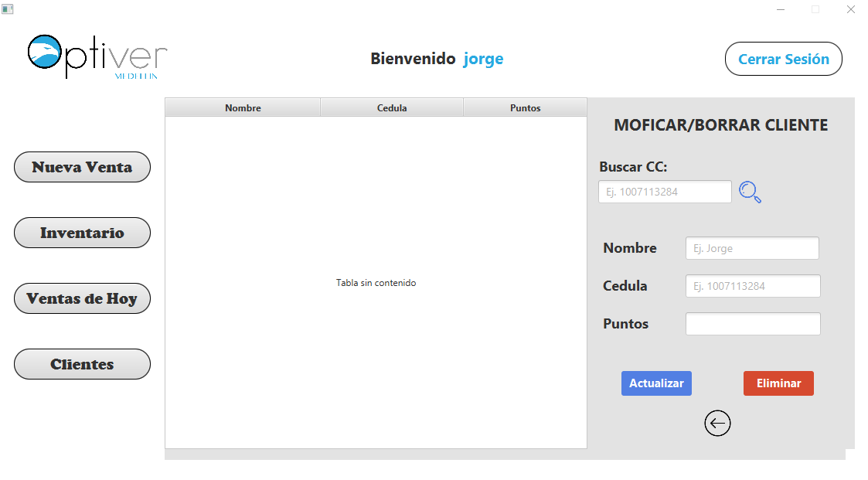Screen dimensions: 868x480
Task: Click the empty Puntos field
Action: click(751, 323)
